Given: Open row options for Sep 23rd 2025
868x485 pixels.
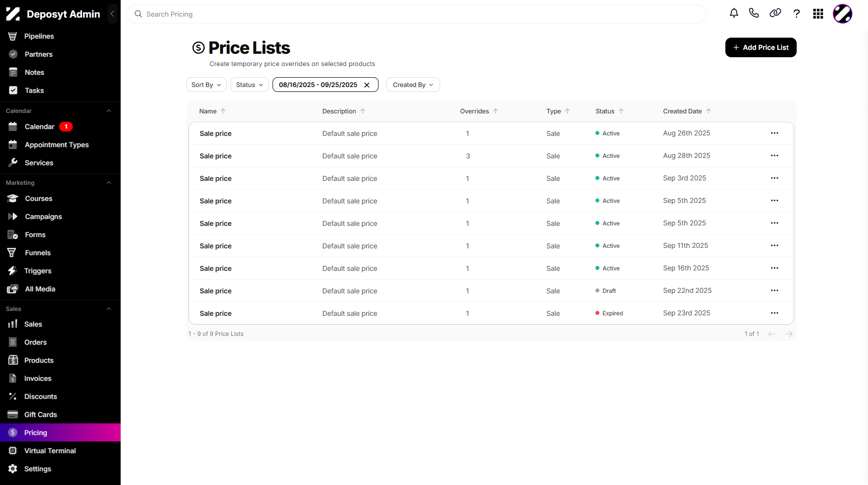Looking at the screenshot, I should point(775,313).
